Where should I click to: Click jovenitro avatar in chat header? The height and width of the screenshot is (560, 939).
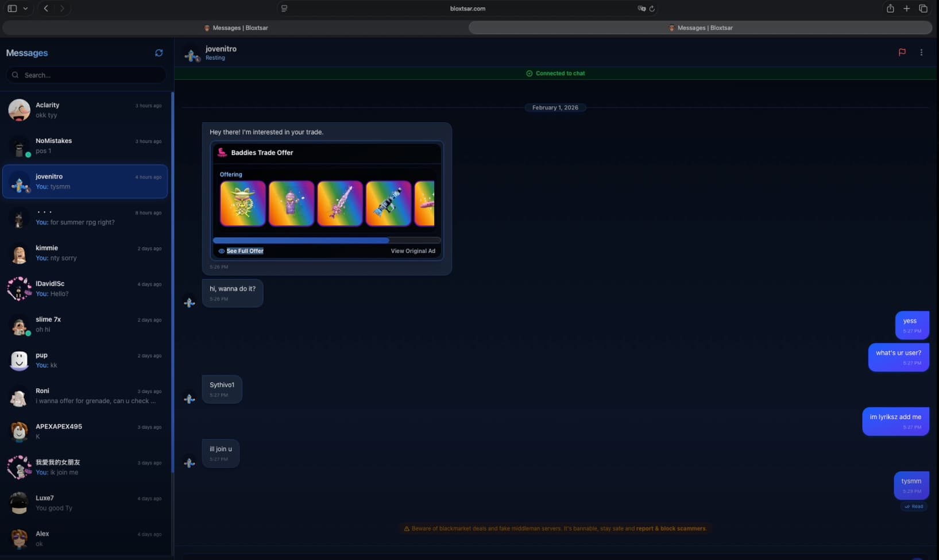(192, 54)
